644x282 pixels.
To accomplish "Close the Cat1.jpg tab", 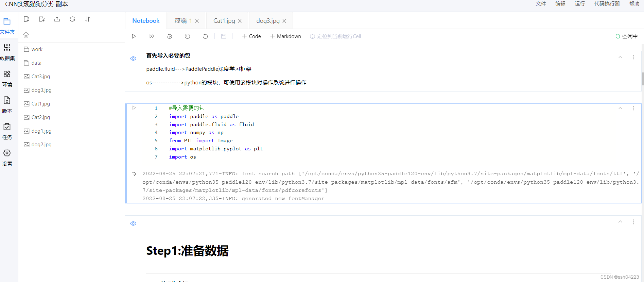I will coord(240,21).
